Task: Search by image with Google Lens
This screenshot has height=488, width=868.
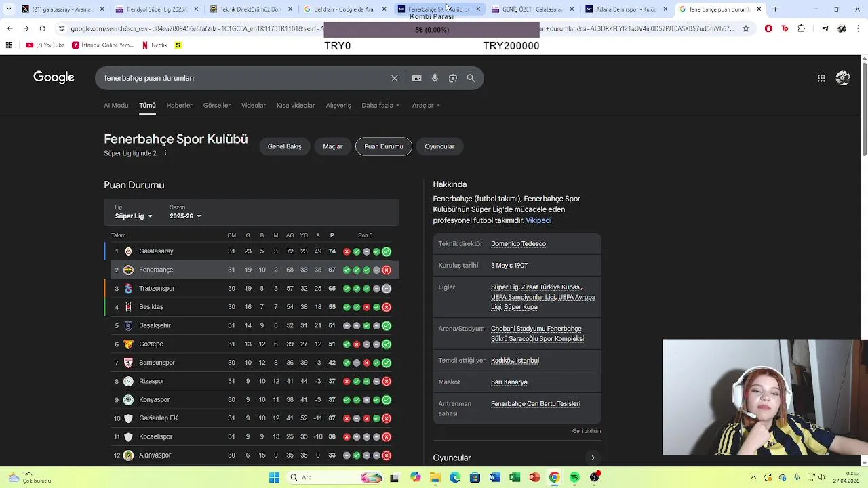Action: [x=453, y=78]
